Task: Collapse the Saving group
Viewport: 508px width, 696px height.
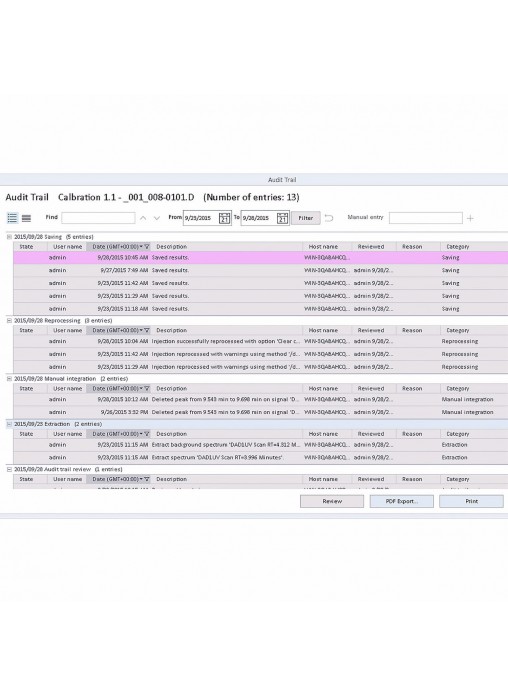Action: 9,237
